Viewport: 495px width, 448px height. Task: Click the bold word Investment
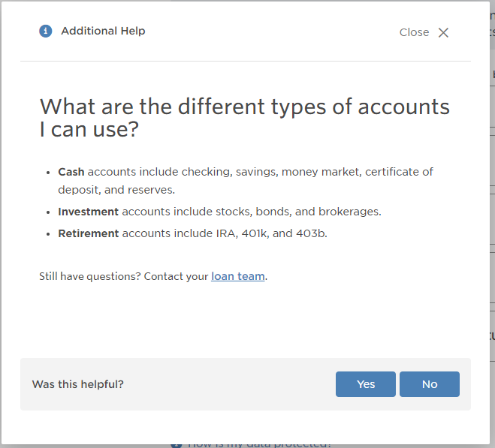(x=88, y=212)
